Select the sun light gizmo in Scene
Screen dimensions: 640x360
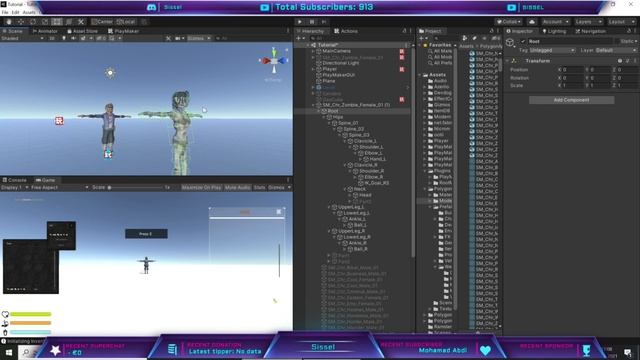pos(110,73)
